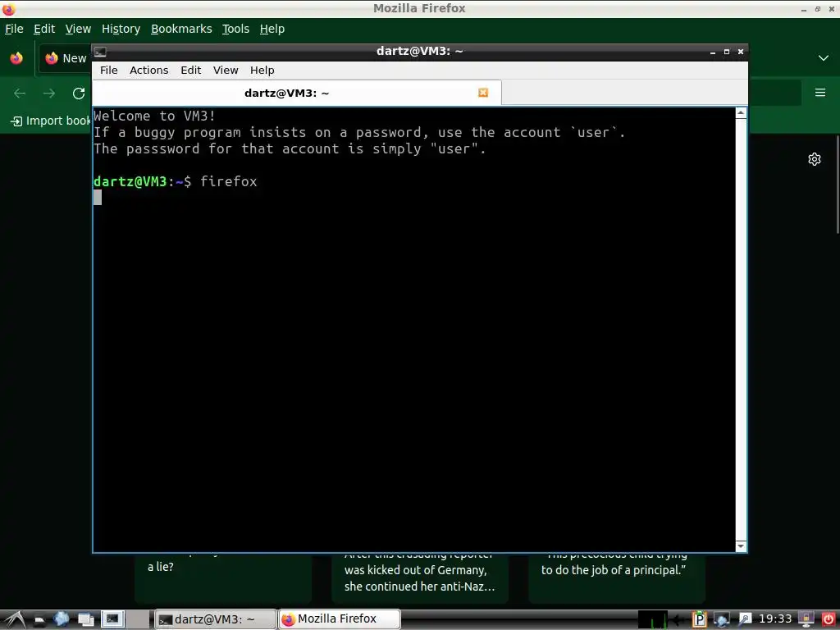The width and height of the screenshot is (840, 630).
Task: Click the Firefox page vertical scrollbar
Action: [837, 183]
